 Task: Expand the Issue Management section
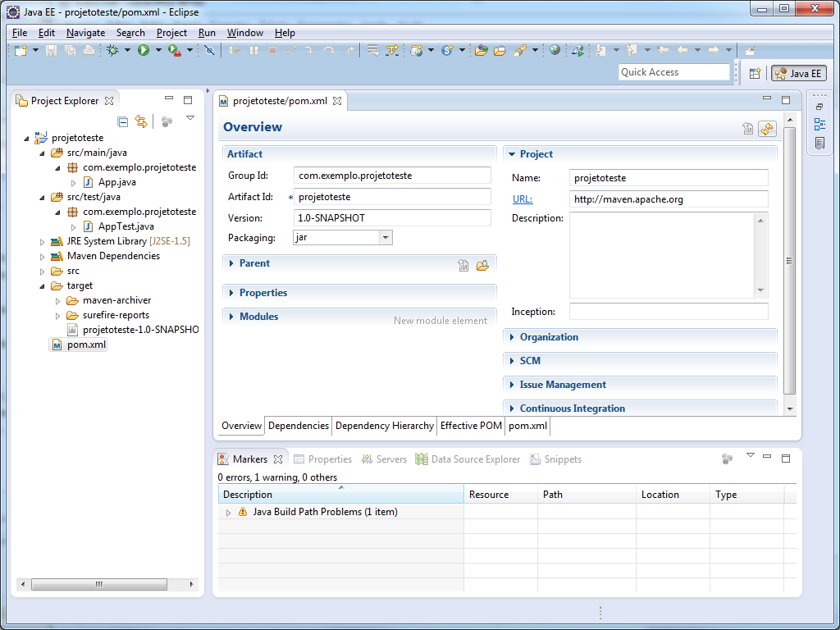512,385
